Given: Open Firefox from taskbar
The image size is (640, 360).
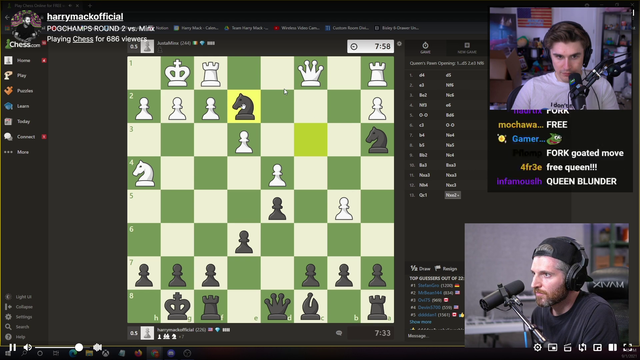Looking at the screenshot, I should pos(138,353).
